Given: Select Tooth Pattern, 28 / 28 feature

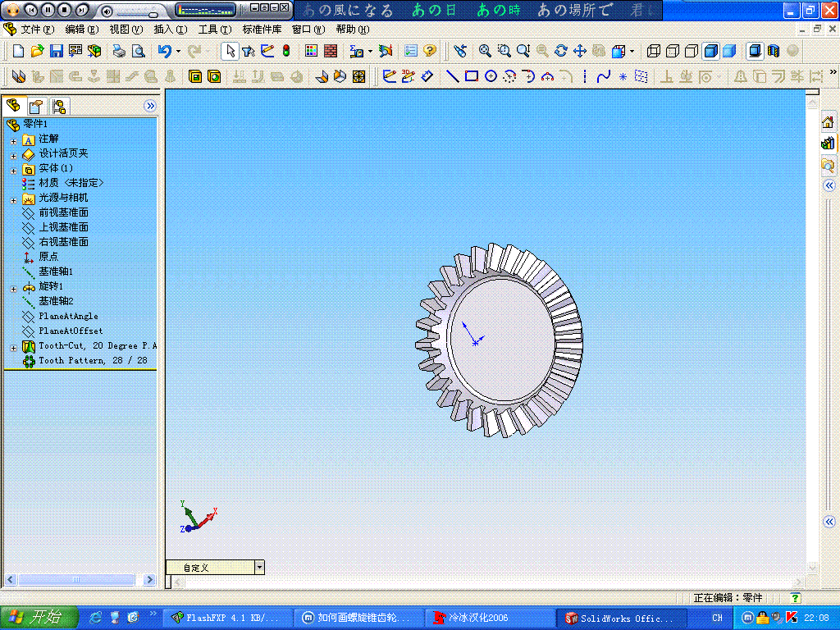Looking at the screenshot, I should point(93,360).
